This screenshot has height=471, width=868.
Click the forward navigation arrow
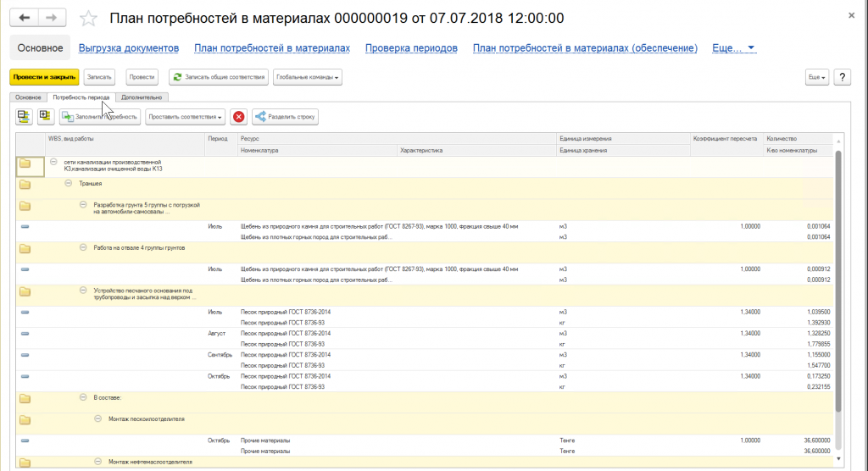click(x=51, y=18)
